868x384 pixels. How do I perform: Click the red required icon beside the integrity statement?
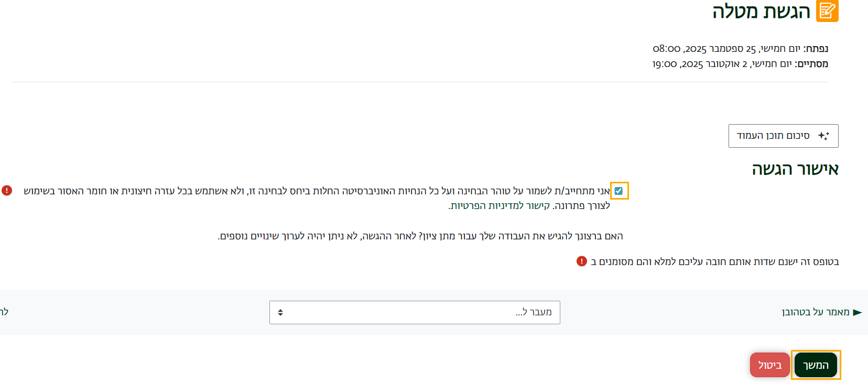click(7, 191)
